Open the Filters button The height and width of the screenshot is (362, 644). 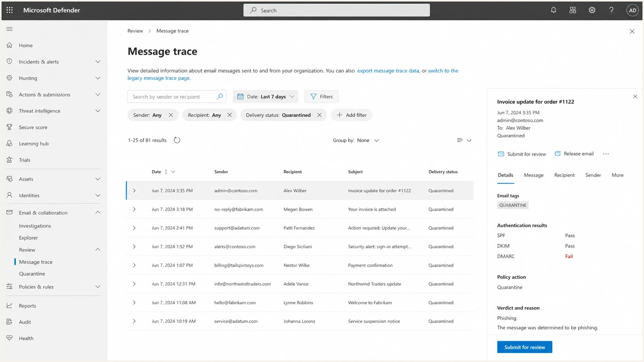(x=321, y=97)
